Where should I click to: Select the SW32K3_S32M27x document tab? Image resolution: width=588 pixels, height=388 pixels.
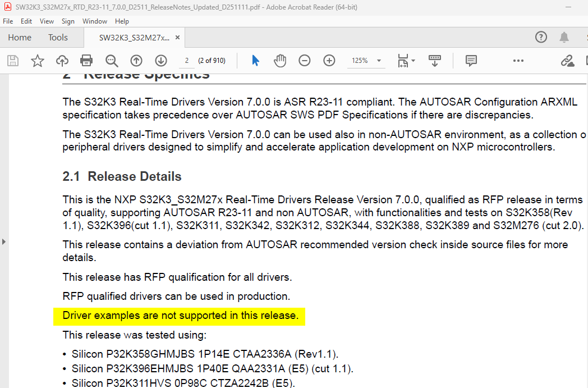click(x=134, y=38)
